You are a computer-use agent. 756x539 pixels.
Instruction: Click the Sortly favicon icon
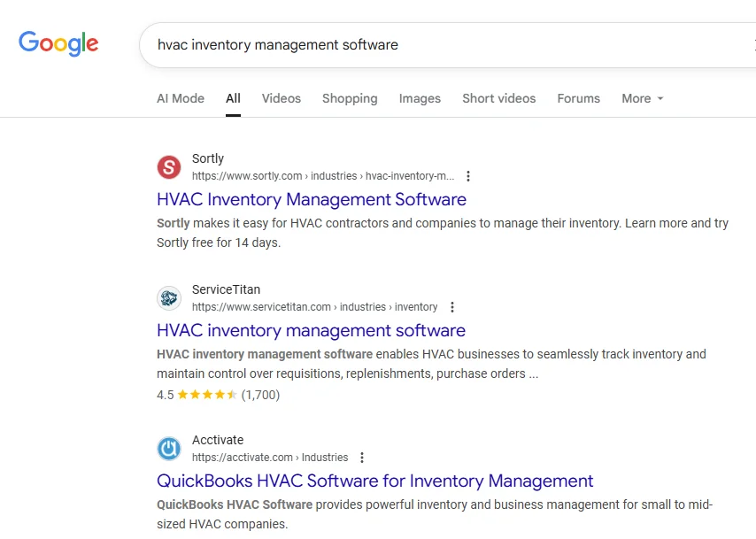pyautogui.click(x=169, y=167)
